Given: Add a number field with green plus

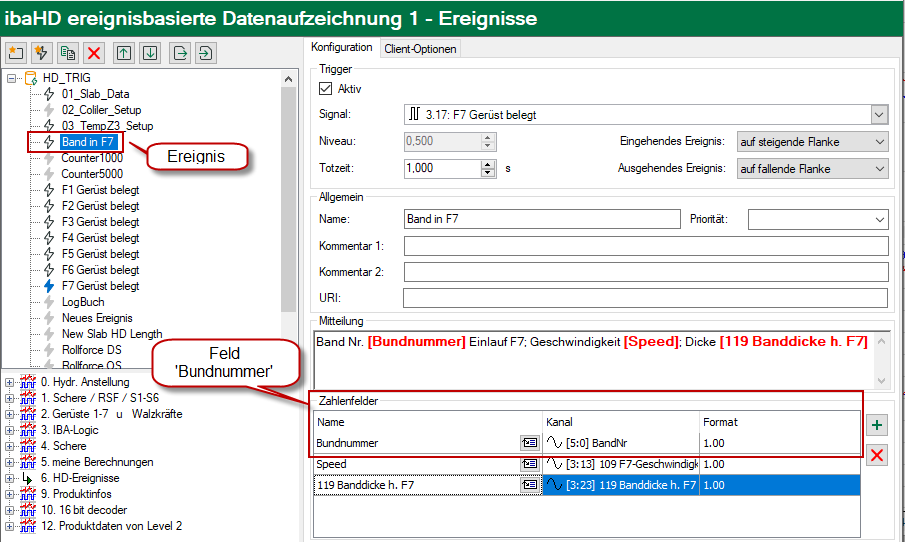Looking at the screenshot, I should click(877, 425).
